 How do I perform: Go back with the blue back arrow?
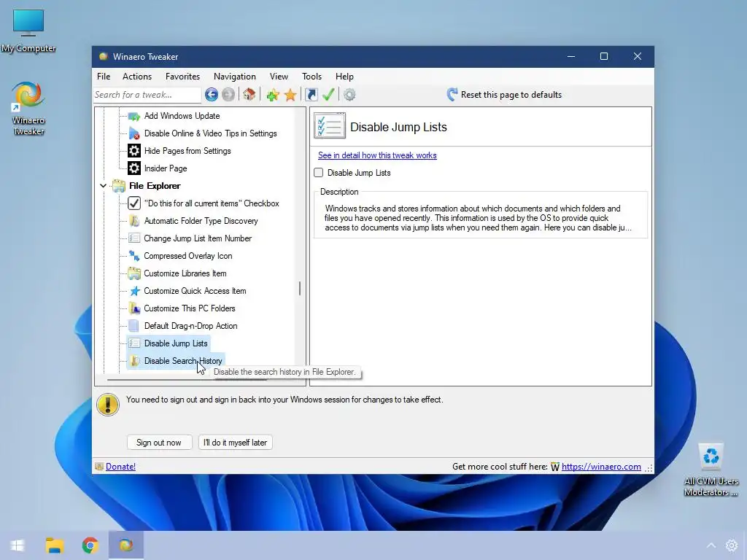click(x=211, y=95)
